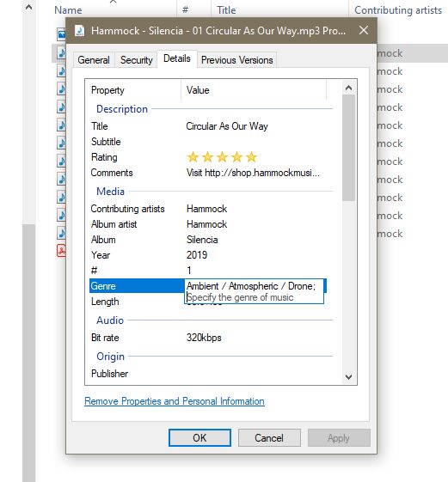This screenshot has height=482, width=448.
Task: Set rating to five stars
Action: click(252, 157)
